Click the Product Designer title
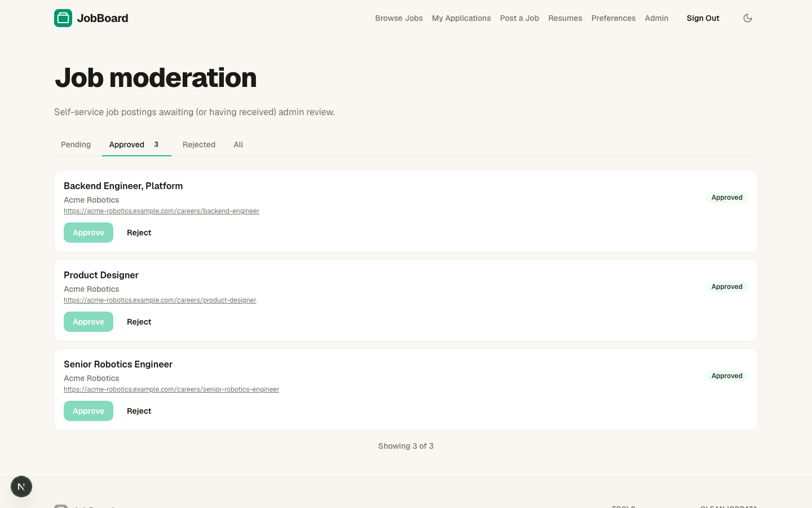 (x=101, y=275)
